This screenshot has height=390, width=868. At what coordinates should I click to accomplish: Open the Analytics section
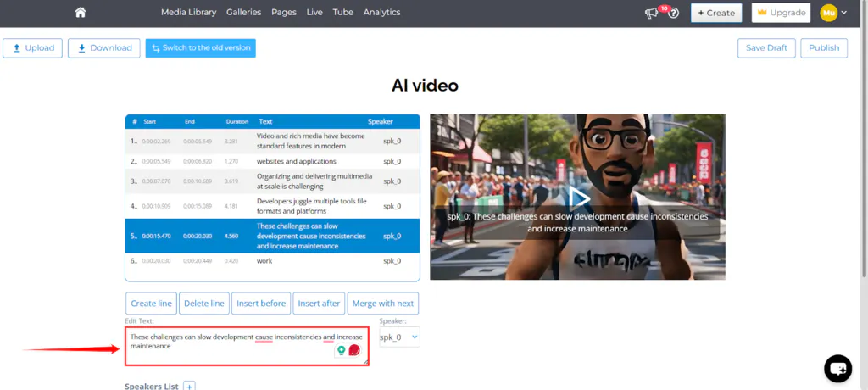coord(382,12)
